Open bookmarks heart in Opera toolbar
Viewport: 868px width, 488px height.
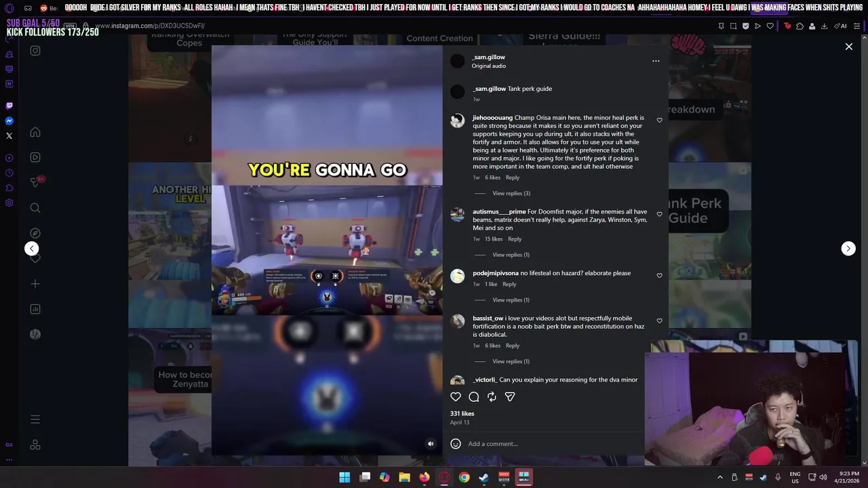click(x=770, y=26)
